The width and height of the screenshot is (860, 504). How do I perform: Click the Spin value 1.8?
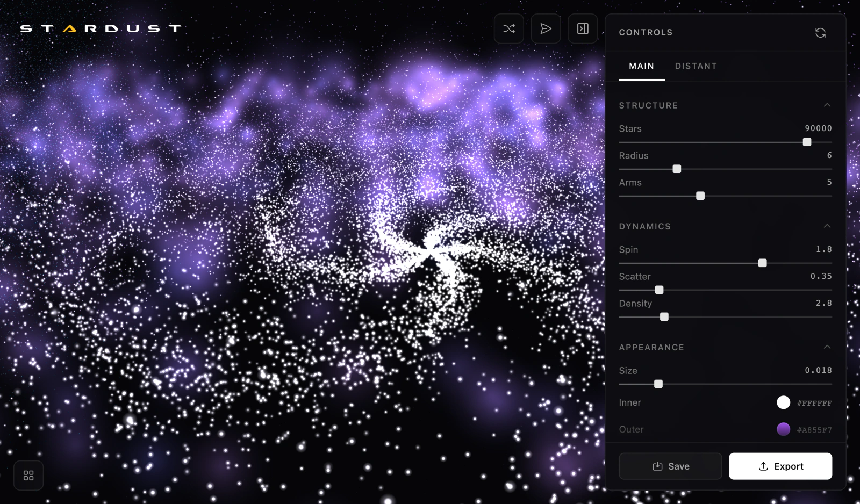[x=824, y=249]
